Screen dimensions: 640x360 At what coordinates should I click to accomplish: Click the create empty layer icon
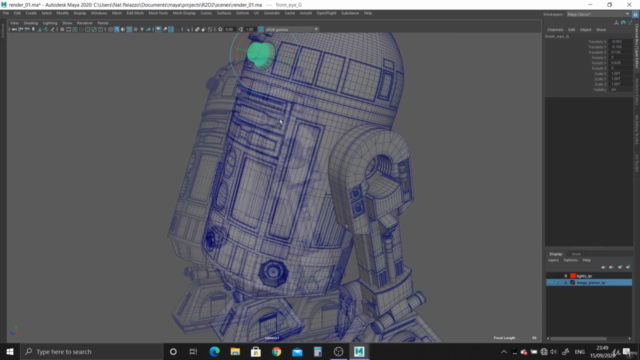(620, 267)
